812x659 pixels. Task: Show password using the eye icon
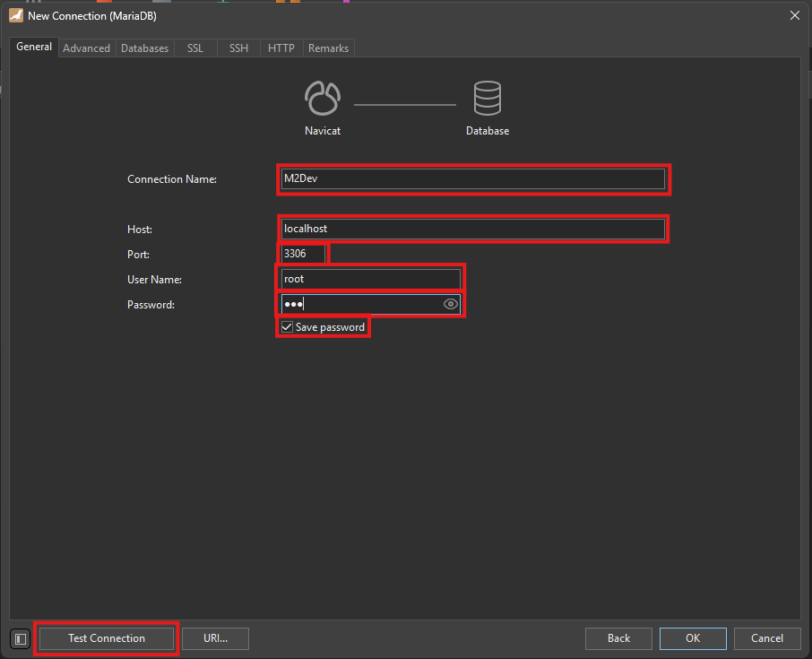tap(451, 305)
